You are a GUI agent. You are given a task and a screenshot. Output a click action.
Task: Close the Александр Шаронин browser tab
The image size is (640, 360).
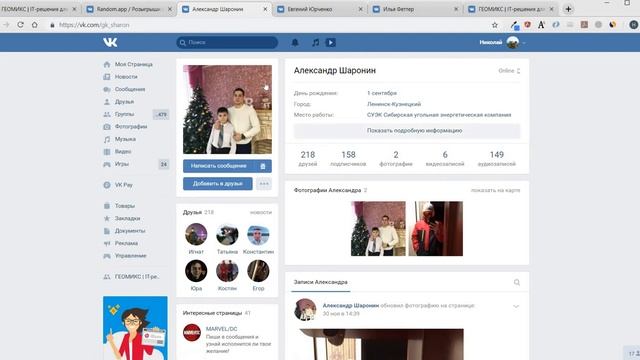tap(265, 9)
